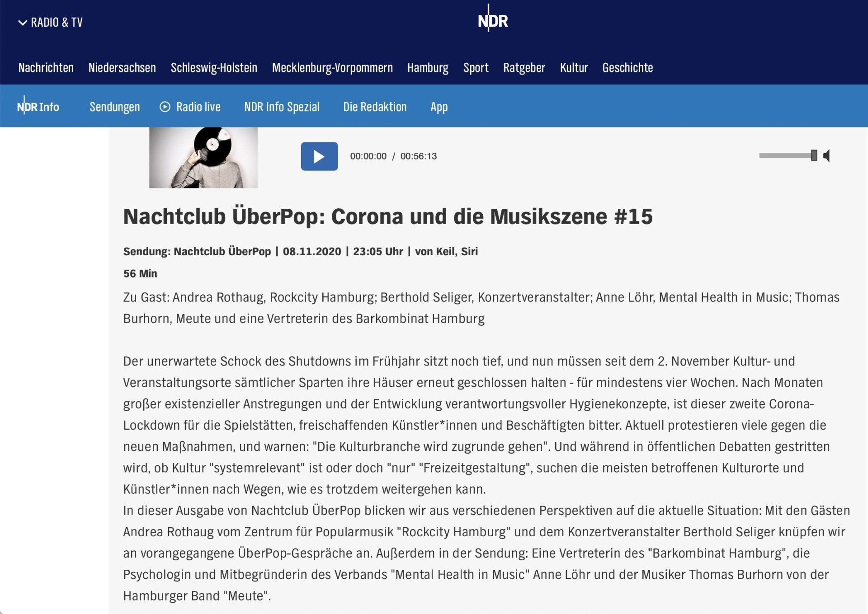
Task: Click the author name 'von Keil, Siri'
Action: pos(446,251)
